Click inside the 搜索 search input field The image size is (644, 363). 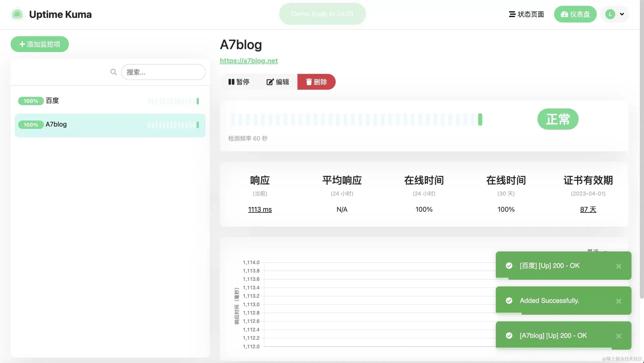pos(163,72)
